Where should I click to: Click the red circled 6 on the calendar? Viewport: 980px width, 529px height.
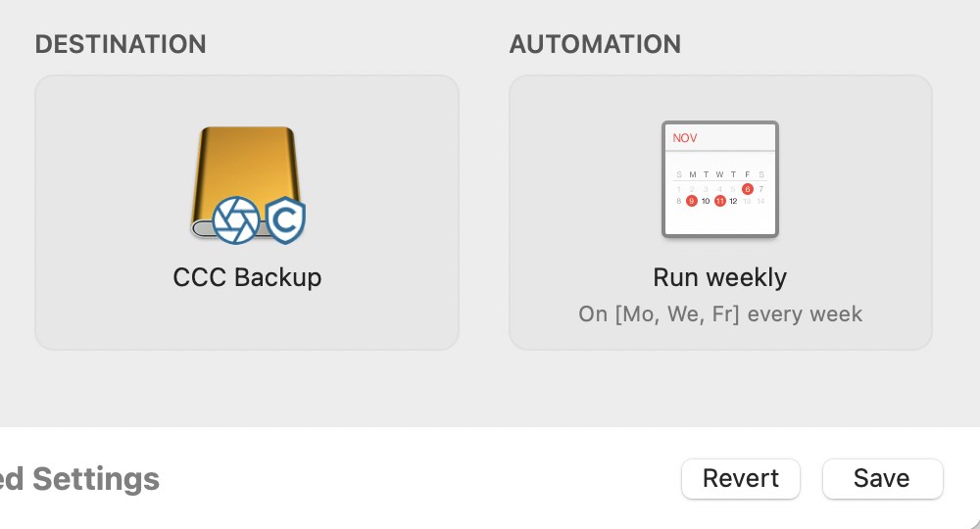(x=747, y=189)
